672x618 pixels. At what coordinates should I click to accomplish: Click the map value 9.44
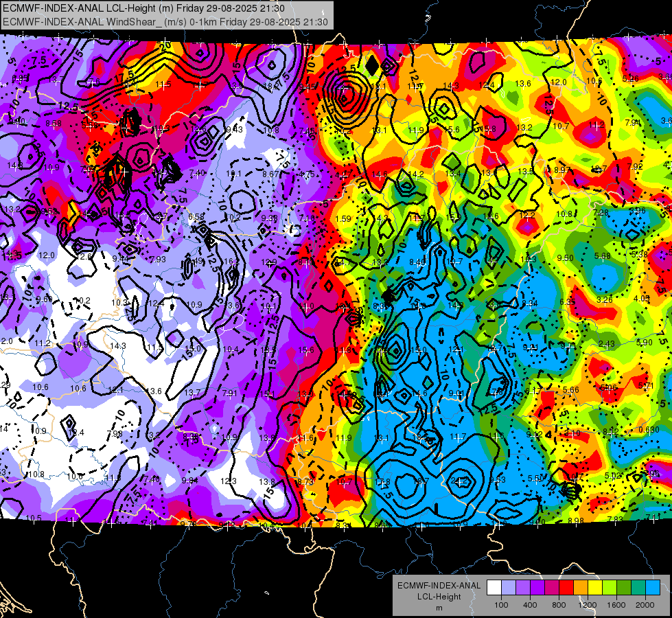coord(120,258)
